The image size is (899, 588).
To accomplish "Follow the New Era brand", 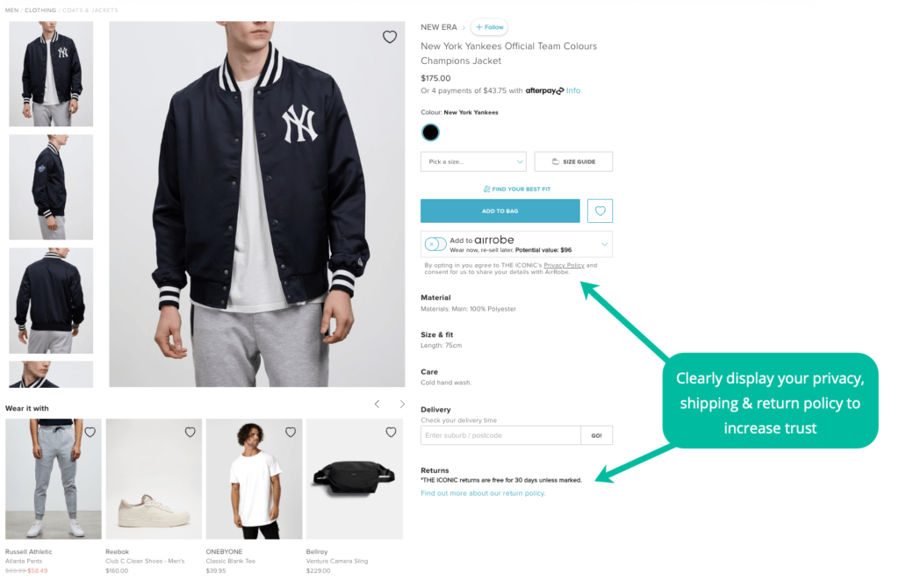I will click(x=490, y=27).
